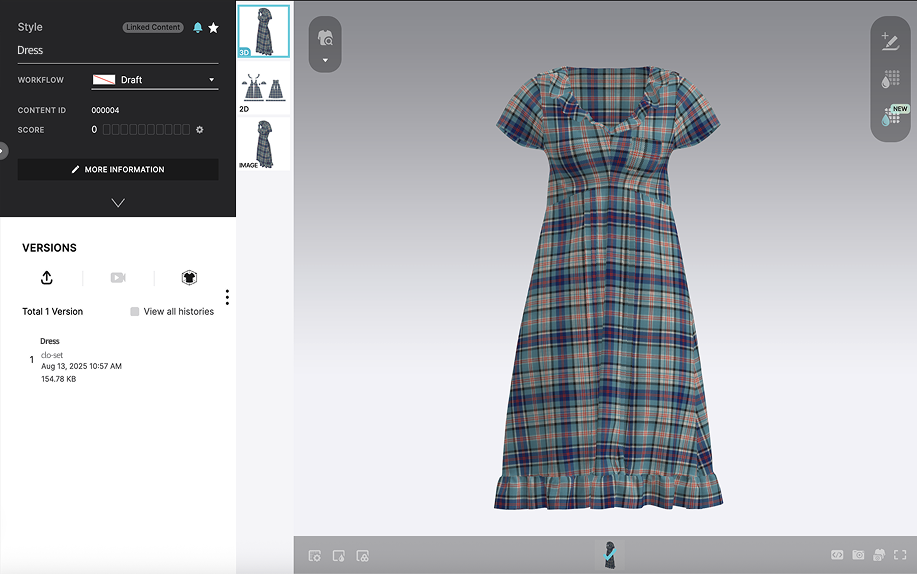Toggle the favorite star icon
Image resolution: width=917 pixels, height=574 pixels.
click(213, 28)
